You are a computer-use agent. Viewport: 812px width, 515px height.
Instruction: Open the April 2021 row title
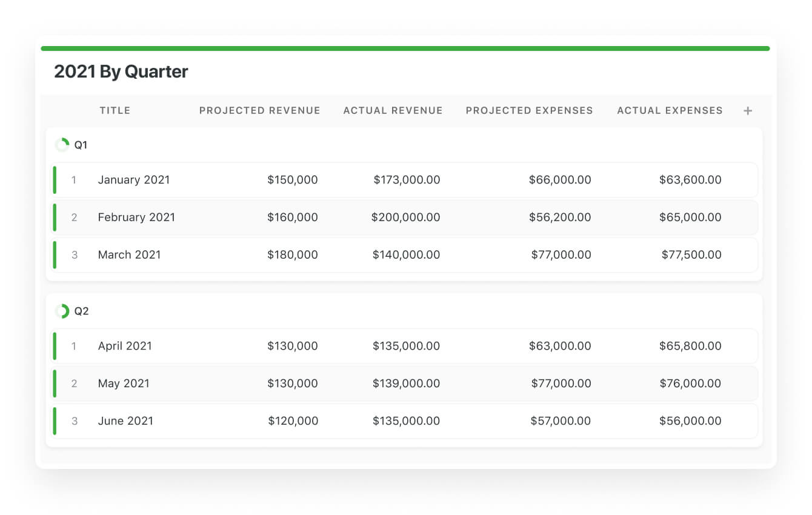click(125, 346)
